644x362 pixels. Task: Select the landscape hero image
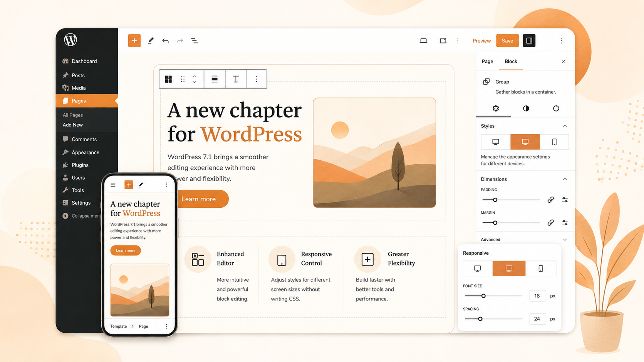tap(374, 153)
